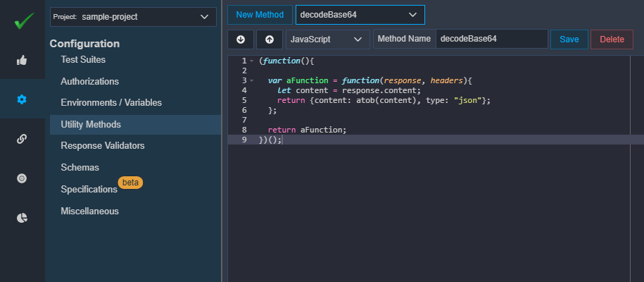644x282 pixels.
Task: Select Response Validators menu item
Action: click(x=103, y=146)
